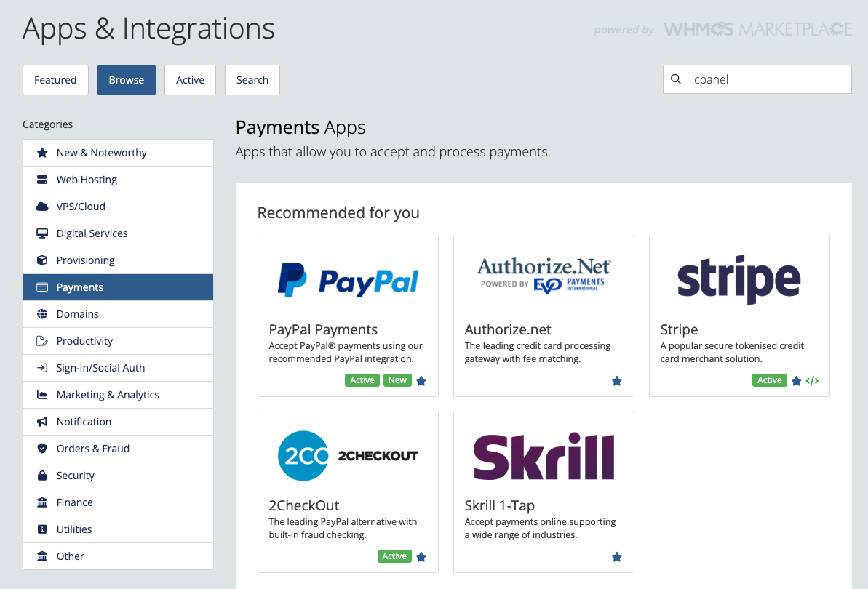Click the 'Recommended for you' heading
Viewport: 868px width, 589px height.
tap(338, 213)
